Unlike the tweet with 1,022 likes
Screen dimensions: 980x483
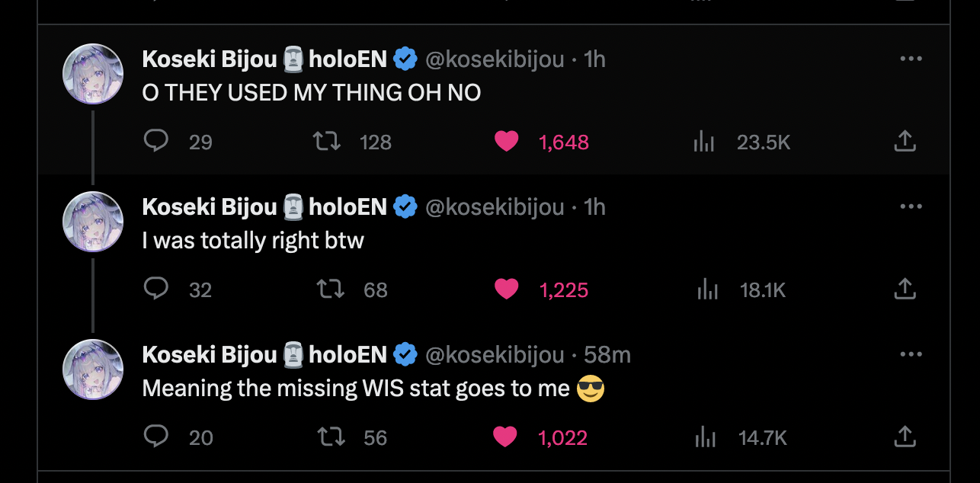(504, 437)
